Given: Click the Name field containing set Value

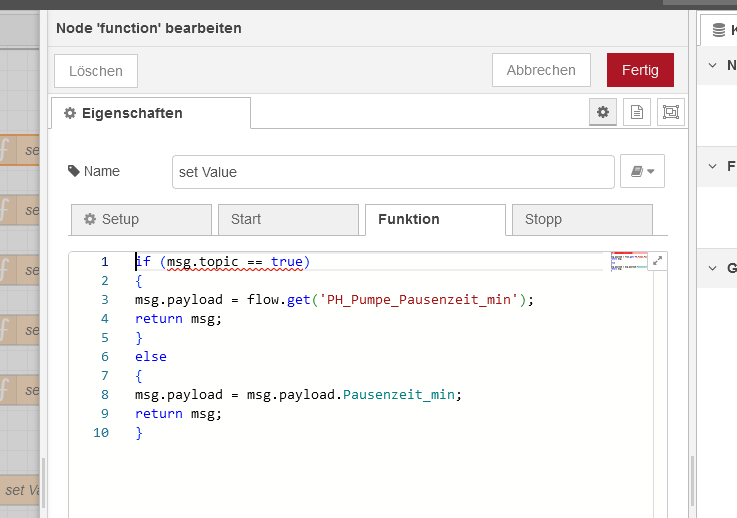Looking at the screenshot, I should coord(392,172).
